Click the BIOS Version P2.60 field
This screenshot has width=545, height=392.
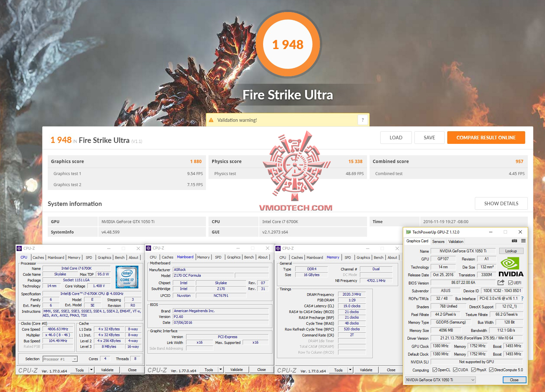pyautogui.click(x=221, y=317)
